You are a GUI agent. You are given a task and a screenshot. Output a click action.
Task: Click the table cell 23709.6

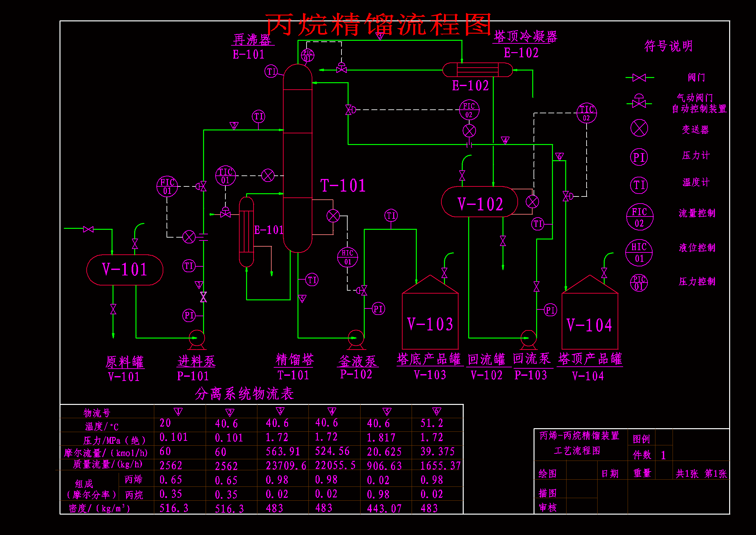[x=286, y=465]
